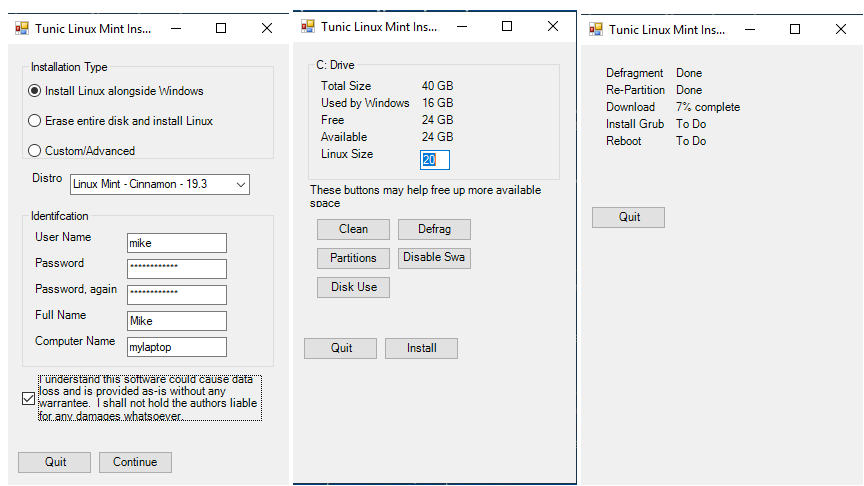This screenshot has height=486, width=864.
Task: Click the '40 GB' total size value
Action: (438, 86)
